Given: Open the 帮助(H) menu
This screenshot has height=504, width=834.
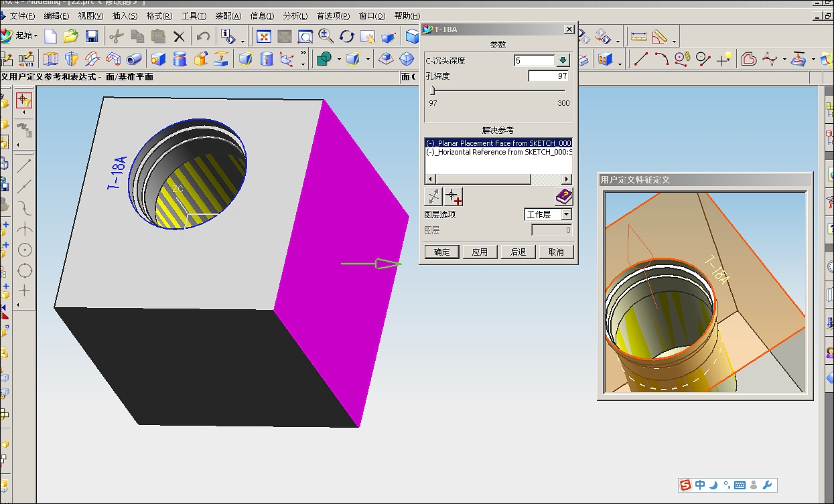Looking at the screenshot, I should tap(407, 15).
